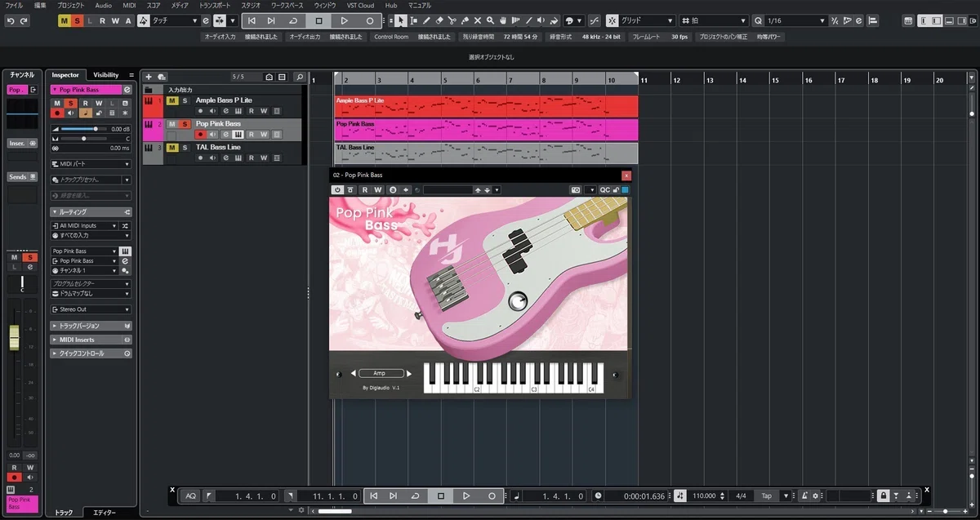Click the volume knob on pink bass image
The width and height of the screenshot is (980, 520).
pyautogui.click(x=517, y=302)
